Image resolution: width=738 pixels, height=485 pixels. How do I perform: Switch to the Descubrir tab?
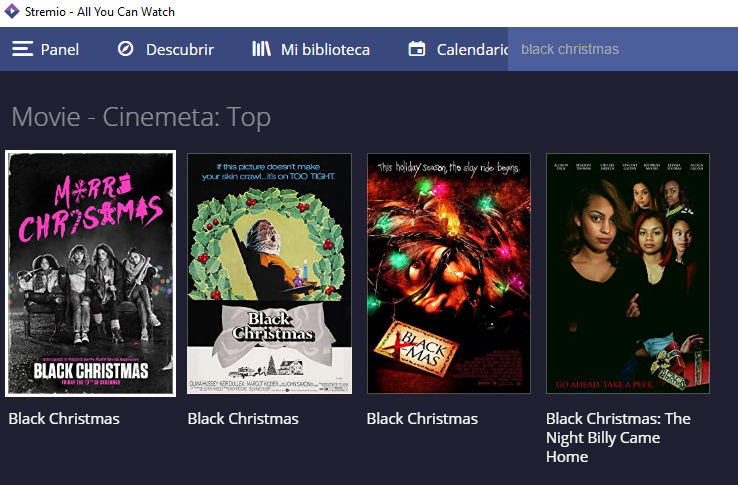point(166,49)
